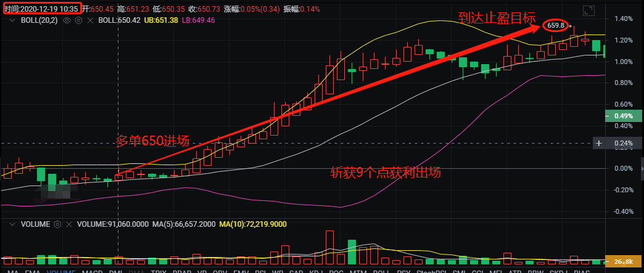Click the 1.00% axis label
The width and height of the screenshot is (644, 273).
point(624,62)
